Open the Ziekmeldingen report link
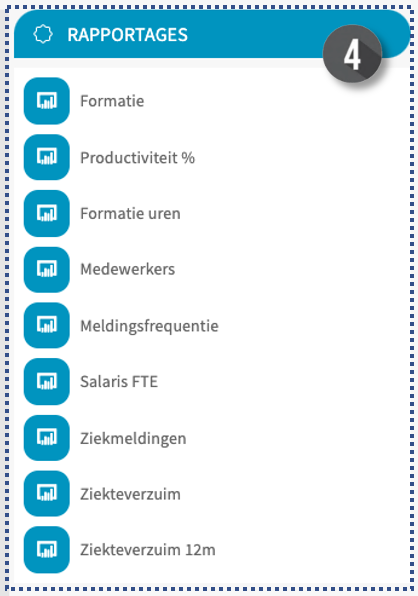This screenshot has width=418, height=596. click(x=133, y=439)
